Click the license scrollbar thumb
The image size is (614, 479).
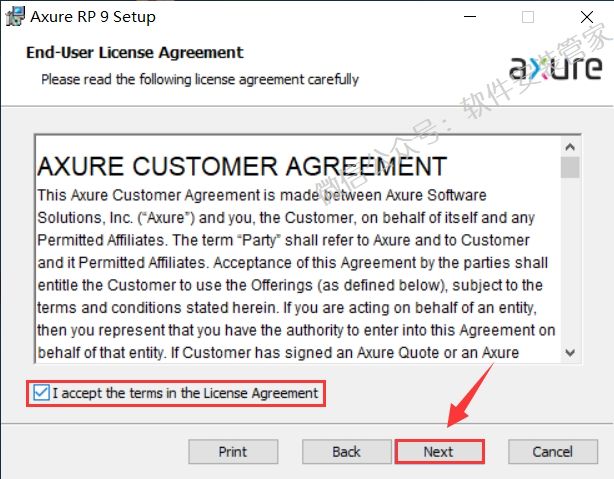[x=570, y=164]
